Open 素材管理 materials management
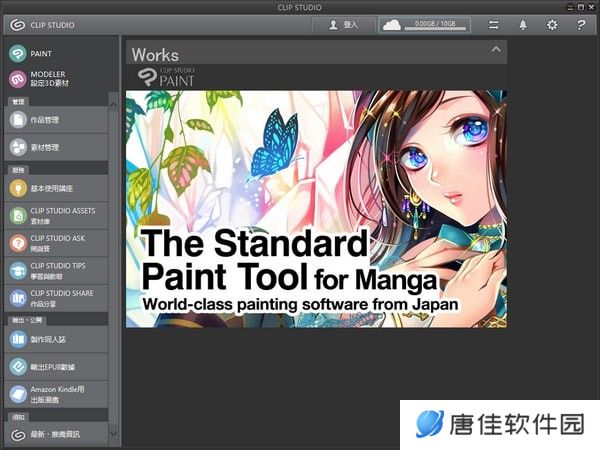600x450 pixels. click(x=56, y=147)
